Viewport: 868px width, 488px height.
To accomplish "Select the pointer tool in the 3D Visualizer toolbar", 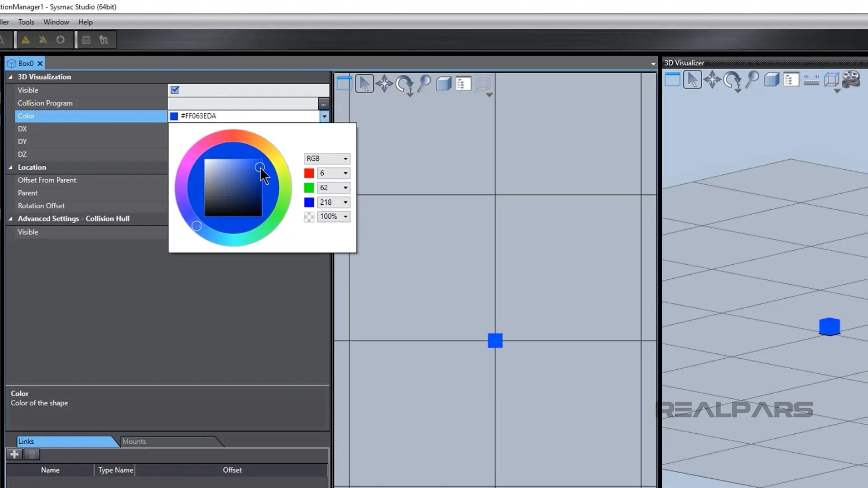I will coord(692,80).
